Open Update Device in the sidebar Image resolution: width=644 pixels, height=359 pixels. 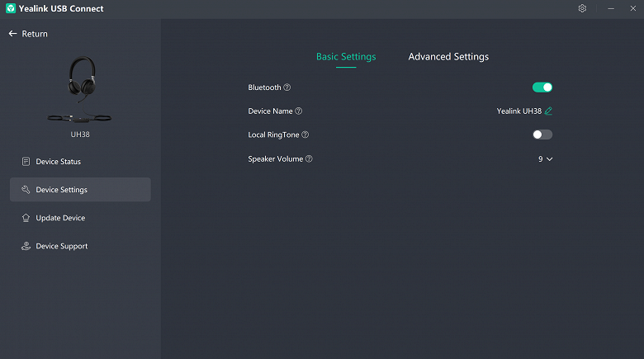pos(60,218)
